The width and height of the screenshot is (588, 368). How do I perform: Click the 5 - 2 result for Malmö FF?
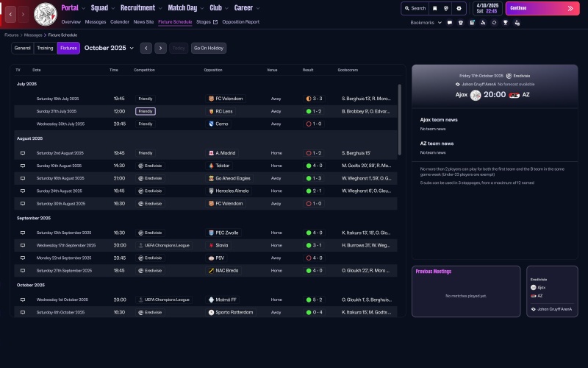tap(315, 300)
